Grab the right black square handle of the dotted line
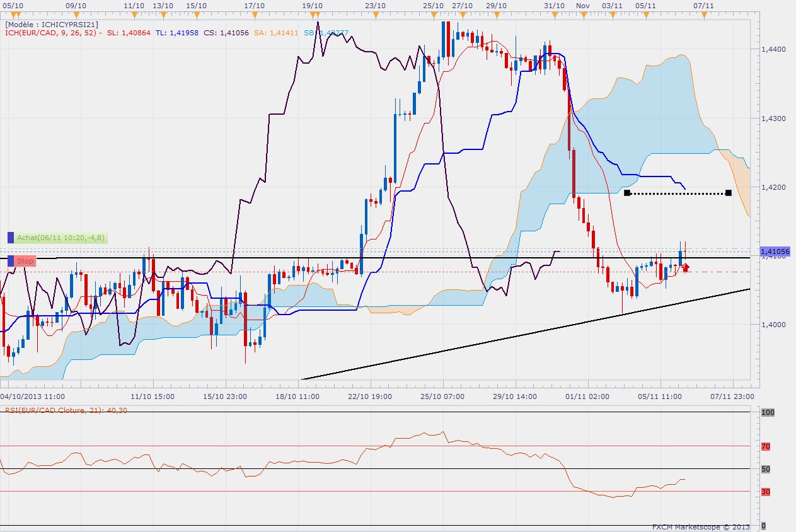This screenshot has width=796, height=532. [729, 192]
